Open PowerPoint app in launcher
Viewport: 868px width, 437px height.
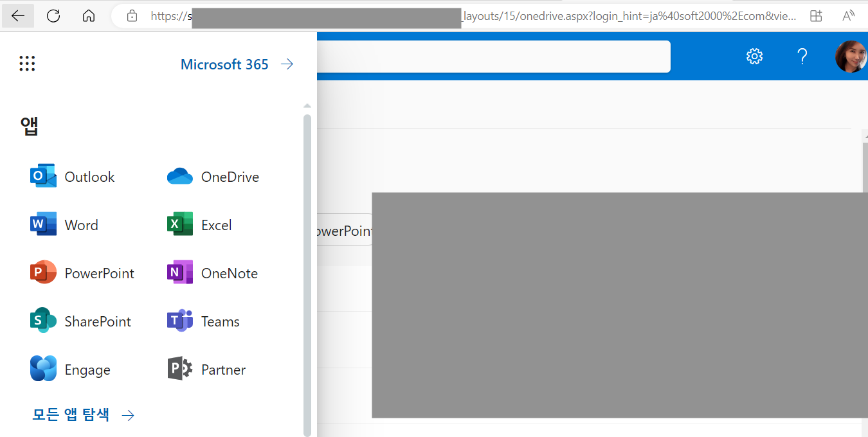click(82, 273)
